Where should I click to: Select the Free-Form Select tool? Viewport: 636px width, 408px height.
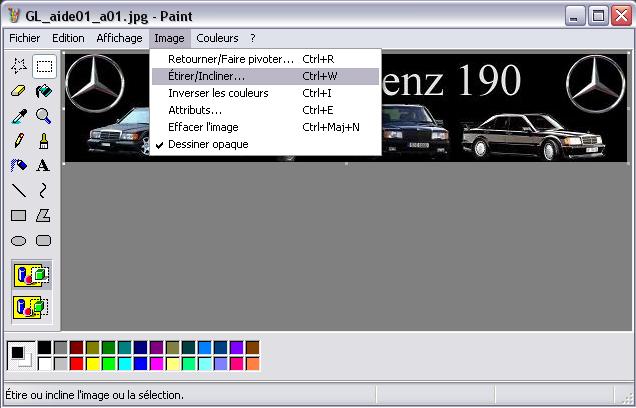point(19,66)
